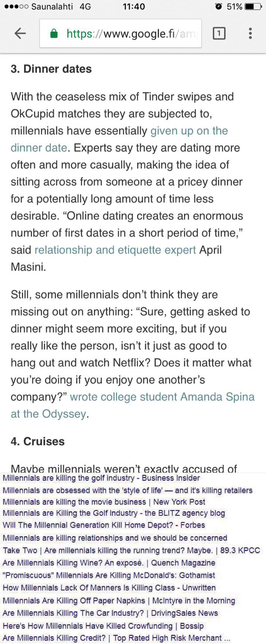
Task: Click the 51% battery percentage text
Action: (x=234, y=6)
